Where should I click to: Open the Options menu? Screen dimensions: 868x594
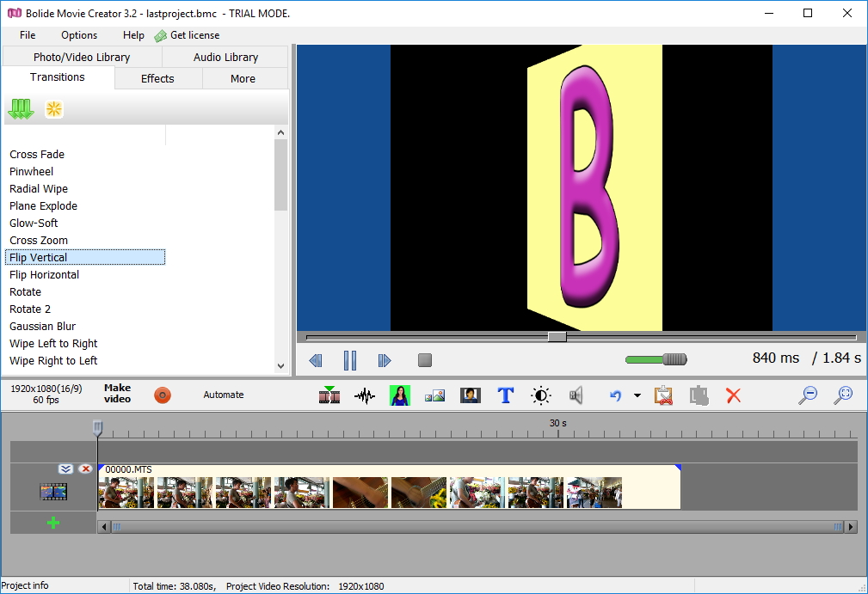pyautogui.click(x=79, y=35)
